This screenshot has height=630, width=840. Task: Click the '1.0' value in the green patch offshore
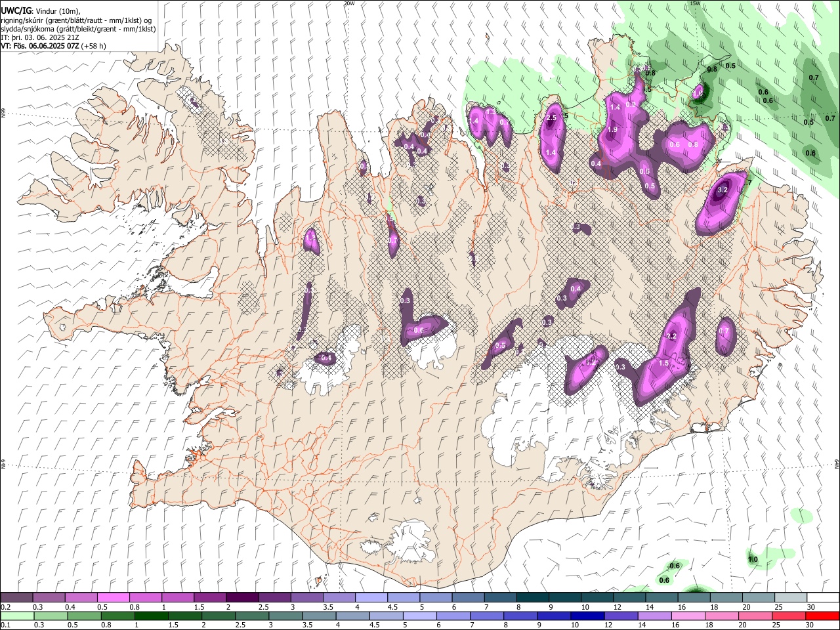coord(753,560)
